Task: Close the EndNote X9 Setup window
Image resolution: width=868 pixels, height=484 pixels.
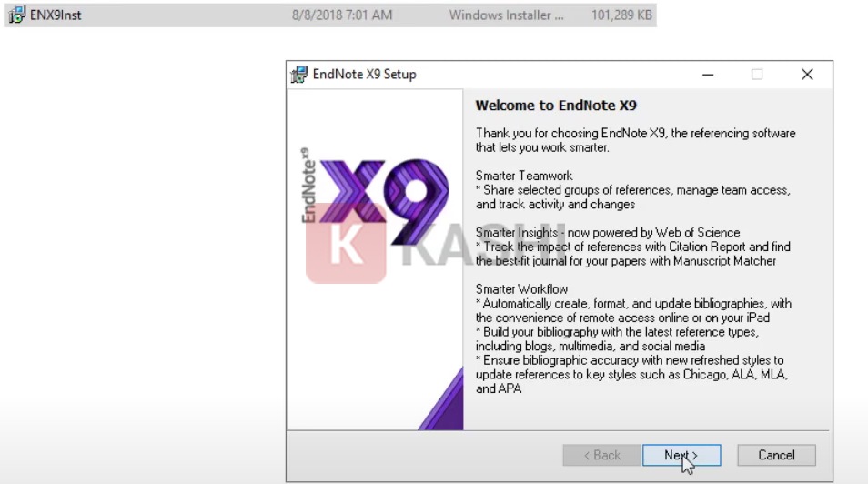Action: click(x=807, y=75)
